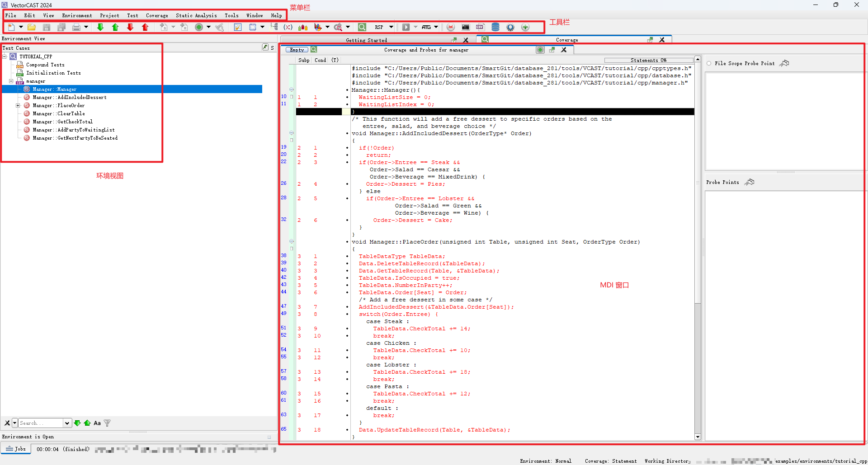This screenshot has height=465, width=868.
Task: Close the Getting Started tab
Action: click(466, 40)
